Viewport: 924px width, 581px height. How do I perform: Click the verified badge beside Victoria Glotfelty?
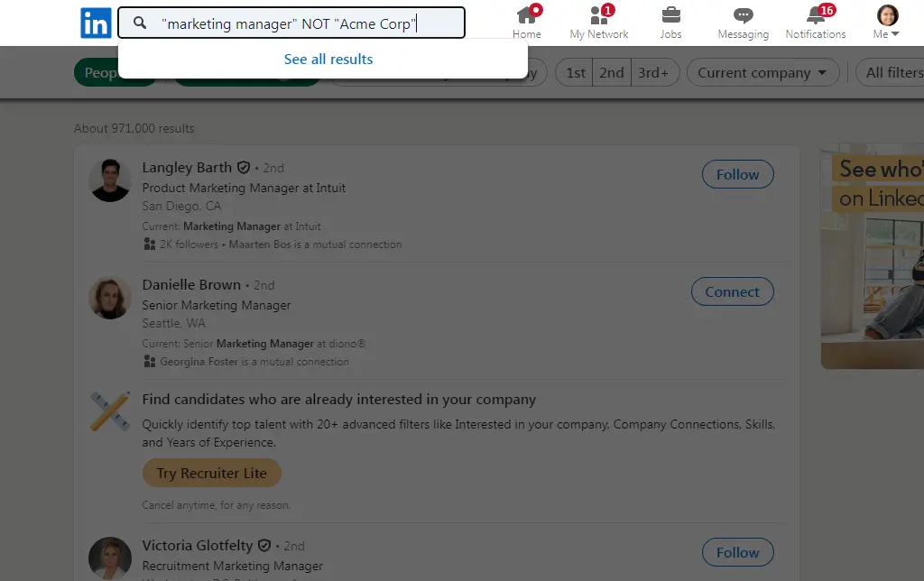(x=264, y=546)
